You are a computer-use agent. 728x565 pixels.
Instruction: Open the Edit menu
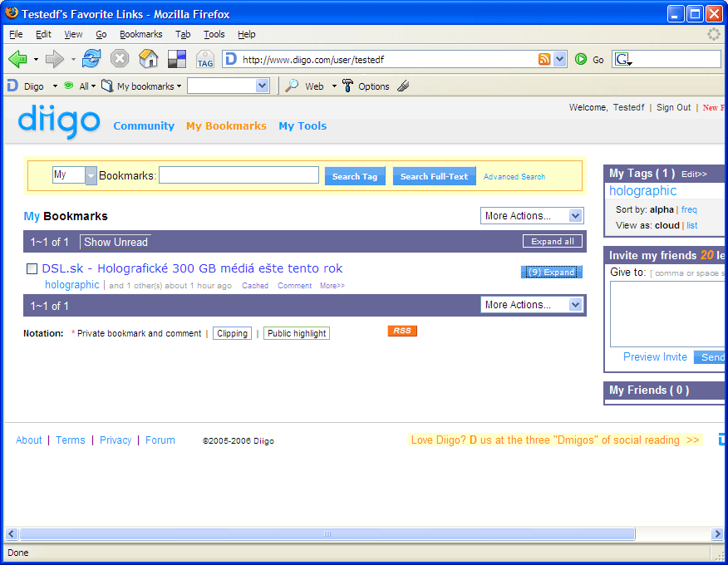coord(43,34)
